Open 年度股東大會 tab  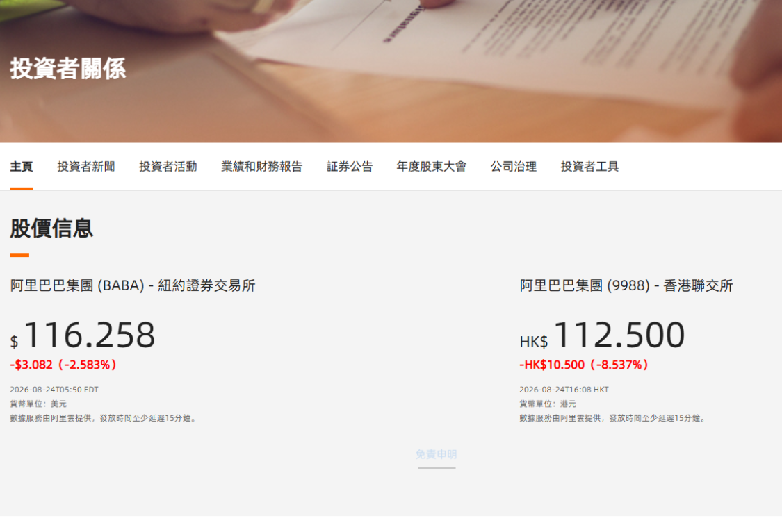pyautogui.click(x=432, y=167)
